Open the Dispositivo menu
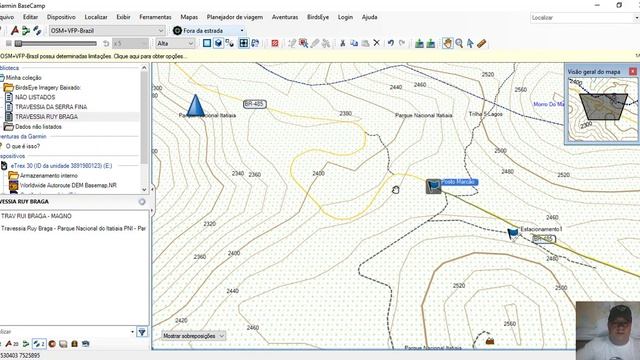Screen dimensions: 640x360 pyautogui.click(x=61, y=17)
